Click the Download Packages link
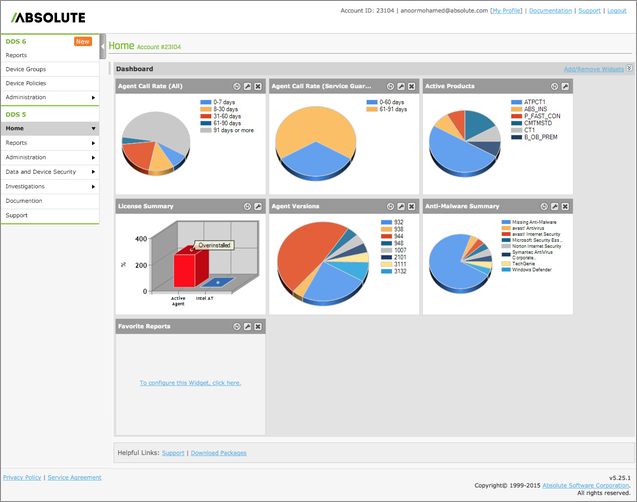This screenshot has width=637, height=502. click(x=217, y=453)
